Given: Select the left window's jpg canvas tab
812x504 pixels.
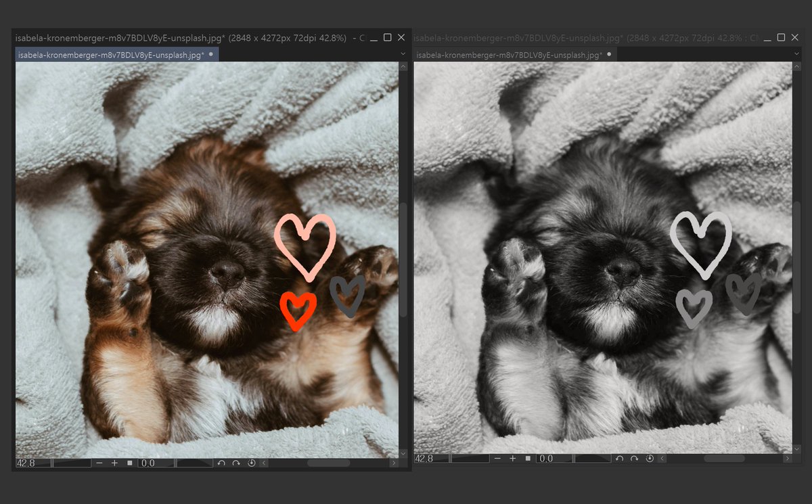Looking at the screenshot, I should click(116, 55).
